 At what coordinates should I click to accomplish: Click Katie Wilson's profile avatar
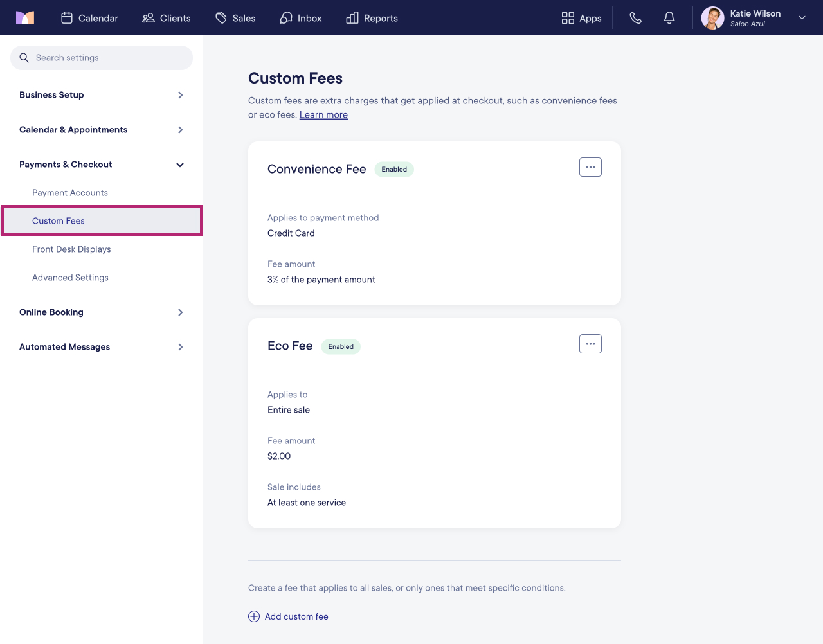(712, 18)
